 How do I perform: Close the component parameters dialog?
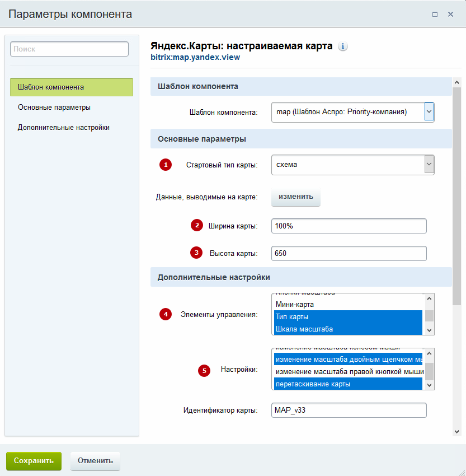[x=450, y=14]
